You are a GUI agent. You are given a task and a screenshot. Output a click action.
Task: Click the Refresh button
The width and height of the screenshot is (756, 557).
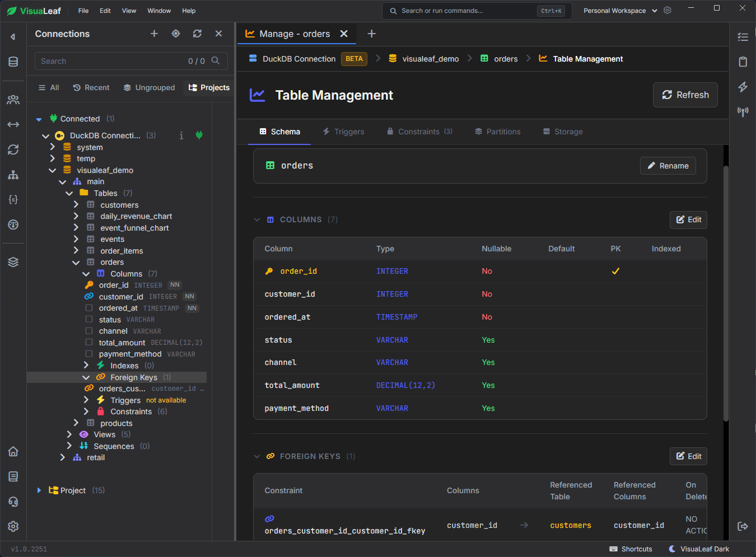[685, 95]
